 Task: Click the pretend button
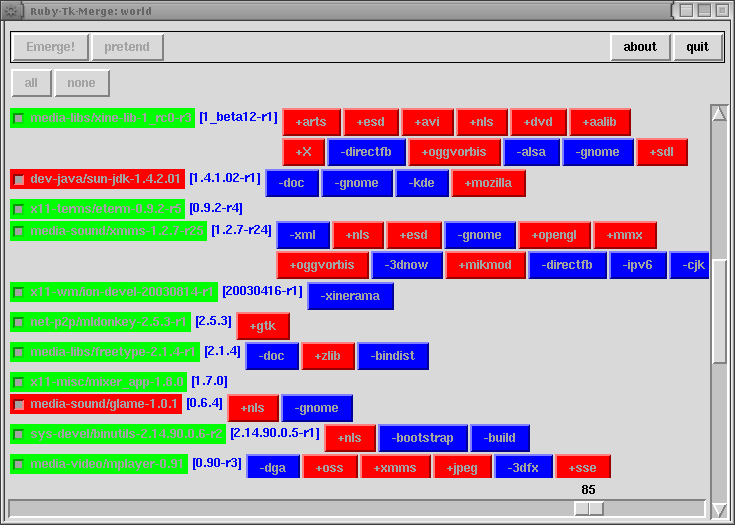coord(127,47)
